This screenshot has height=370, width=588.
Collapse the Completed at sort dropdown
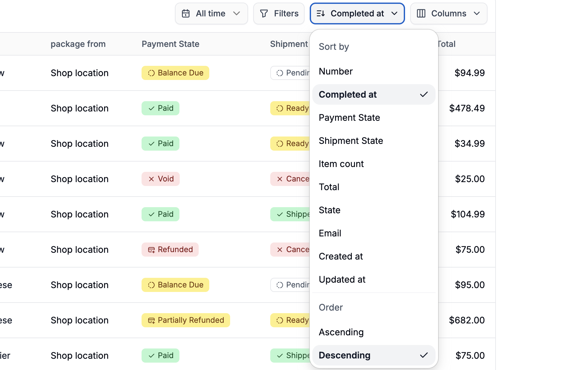click(x=357, y=13)
